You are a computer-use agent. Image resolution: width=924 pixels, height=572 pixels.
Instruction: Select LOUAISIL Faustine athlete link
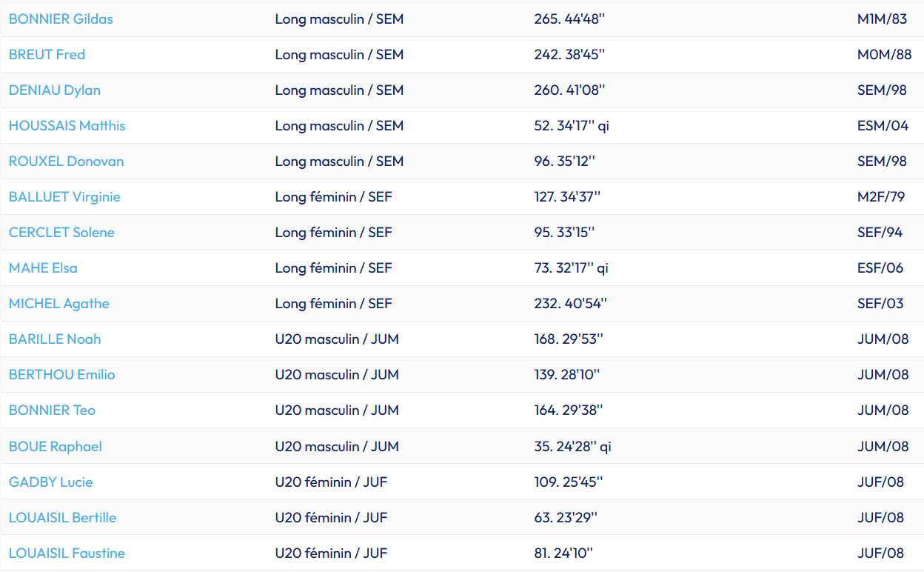[x=67, y=553]
